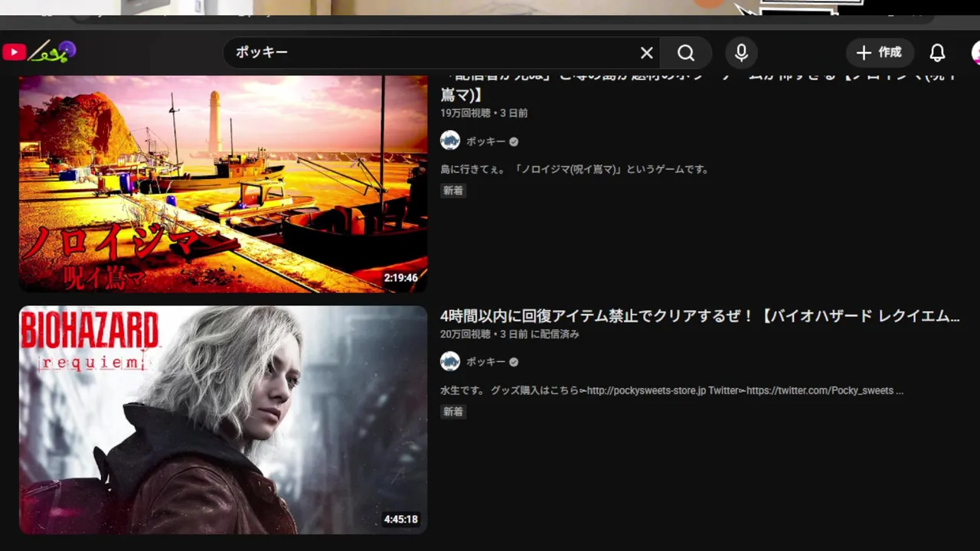Image resolution: width=980 pixels, height=551 pixels.
Task: Click the 20万回視聴・3日前に配信済み metadata
Action: coord(509,334)
